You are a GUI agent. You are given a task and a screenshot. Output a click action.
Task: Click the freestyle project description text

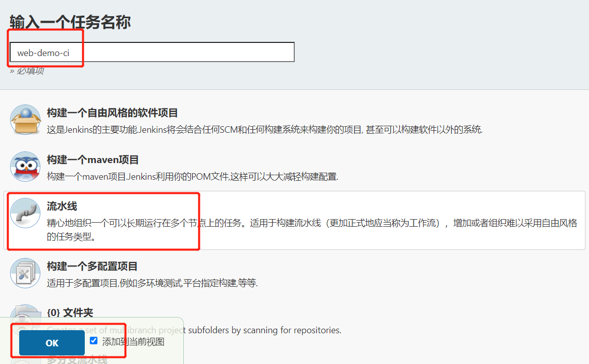click(x=264, y=130)
